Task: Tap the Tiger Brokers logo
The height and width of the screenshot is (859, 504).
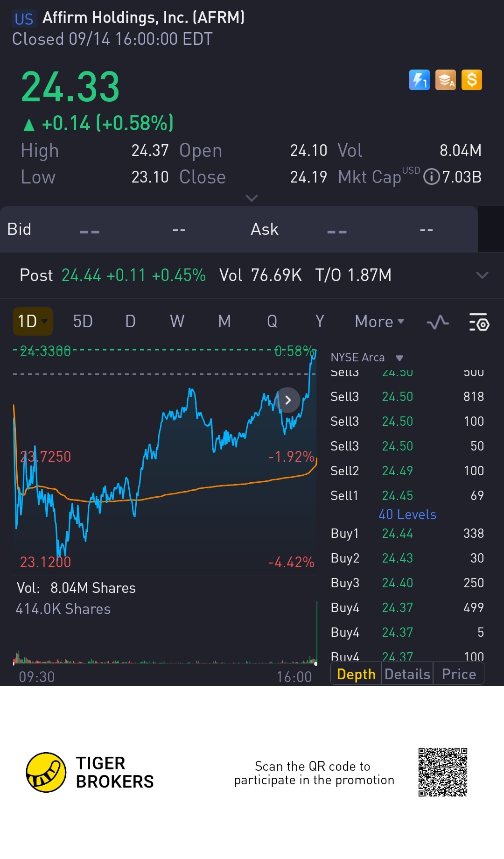Action: coord(90,772)
